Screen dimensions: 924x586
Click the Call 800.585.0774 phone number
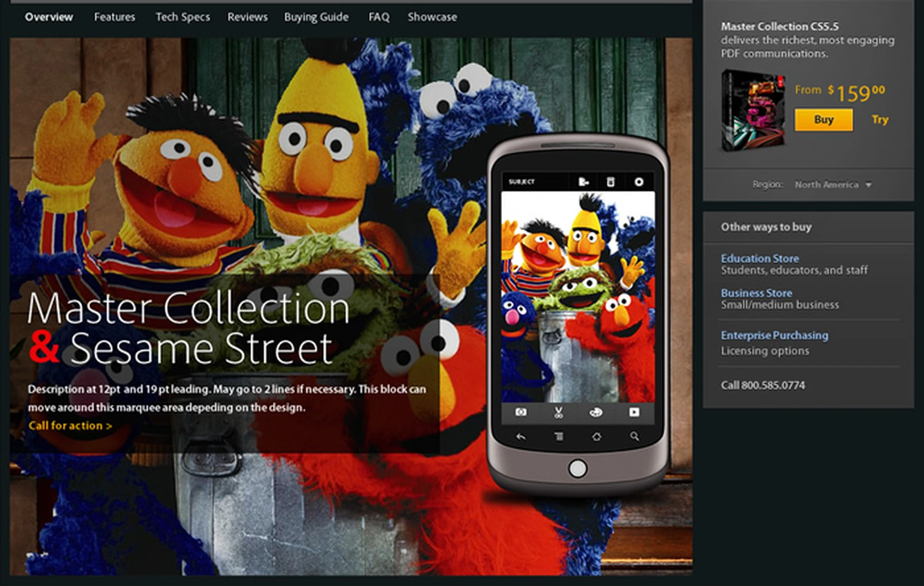pyautogui.click(x=763, y=385)
